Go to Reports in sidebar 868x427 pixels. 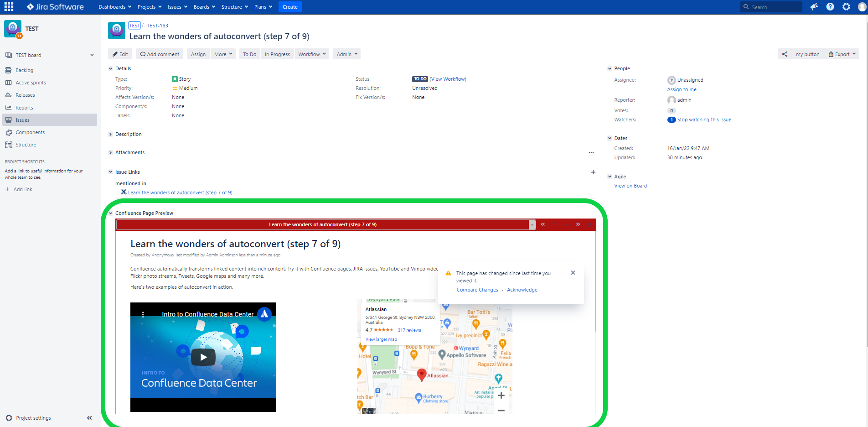(x=24, y=108)
